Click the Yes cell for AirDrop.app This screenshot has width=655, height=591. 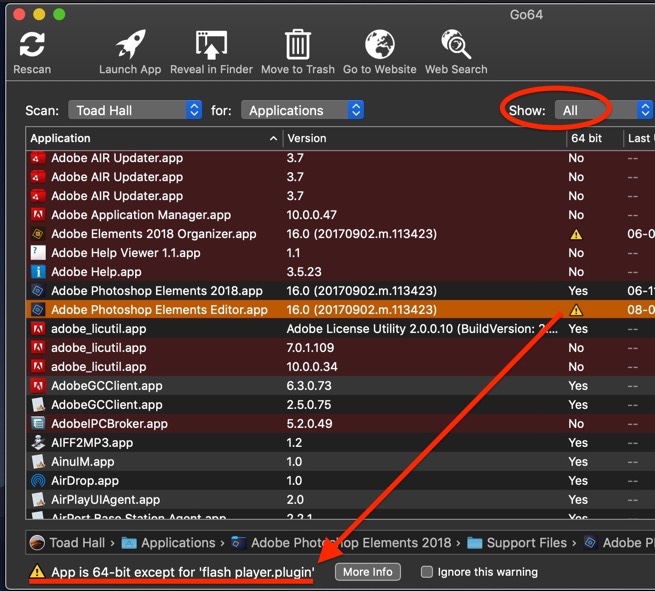[x=578, y=481]
